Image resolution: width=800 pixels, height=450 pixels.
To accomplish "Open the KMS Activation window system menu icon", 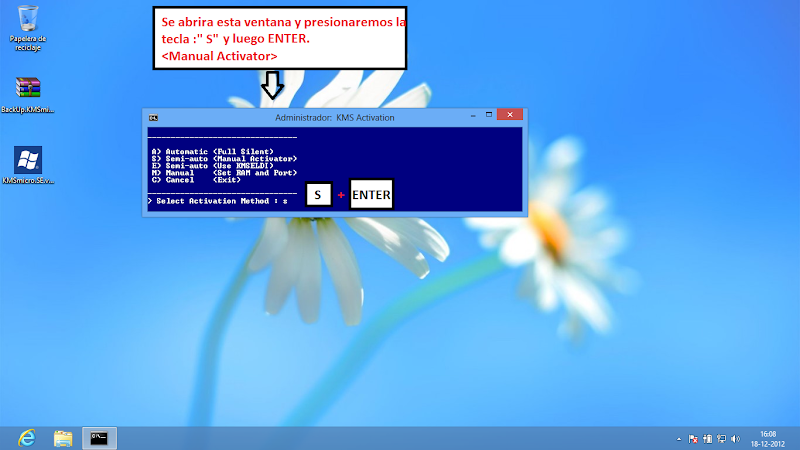I will tap(153, 118).
